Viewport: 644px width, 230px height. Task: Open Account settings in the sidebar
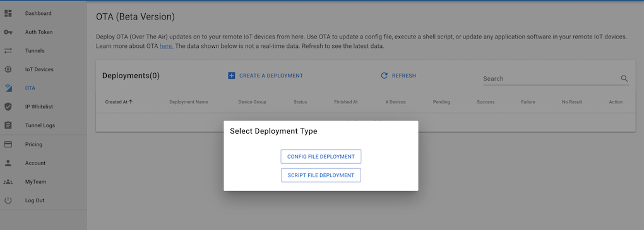coord(43,163)
